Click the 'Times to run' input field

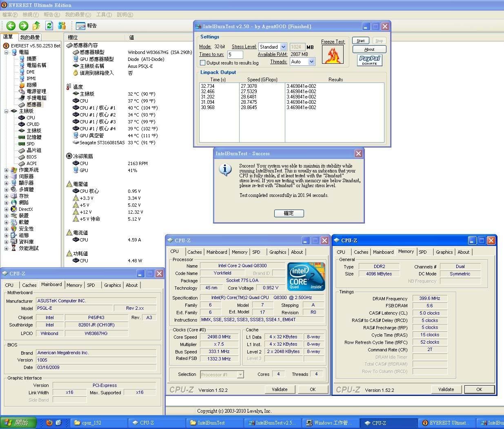coord(235,54)
